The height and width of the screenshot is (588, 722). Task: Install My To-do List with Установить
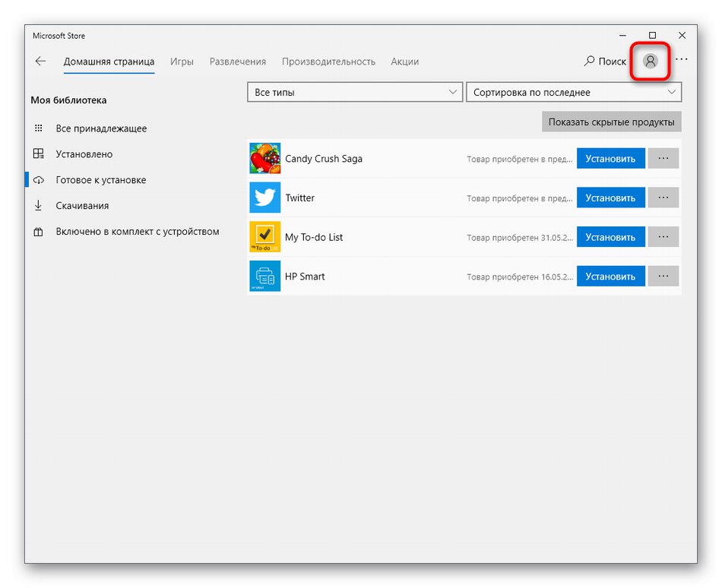(x=610, y=237)
